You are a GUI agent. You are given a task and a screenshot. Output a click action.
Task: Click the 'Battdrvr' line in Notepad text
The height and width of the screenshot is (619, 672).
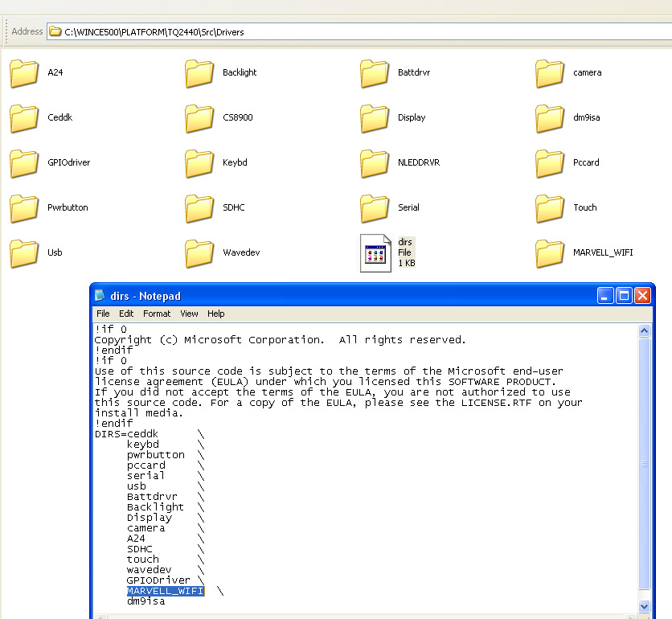[x=152, y=497]
